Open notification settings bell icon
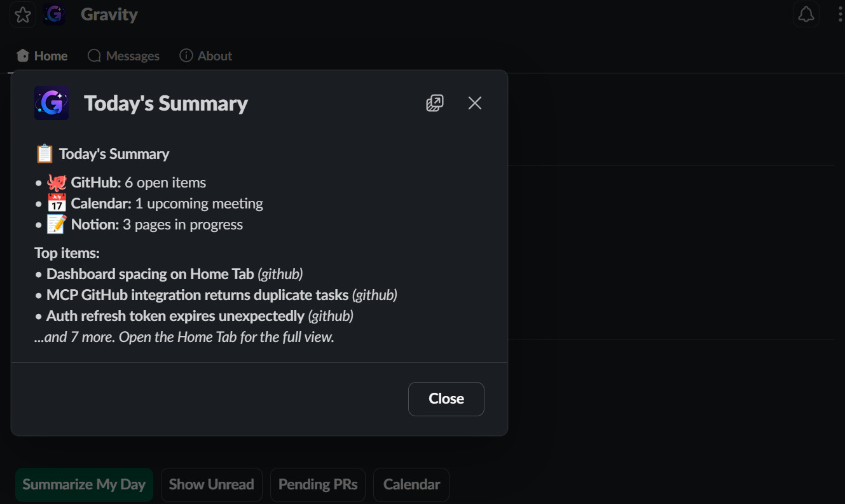Screen dimensions: 845x504 click(806, 14)
